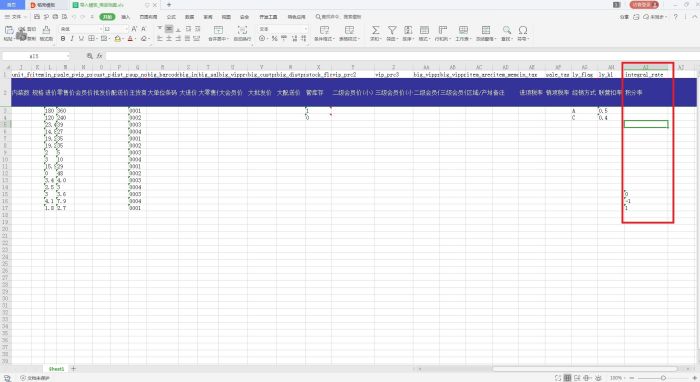Switch to the Sheet1 tab
The width and height of the screenshot is (700, 382).
(x=56, y=369)
